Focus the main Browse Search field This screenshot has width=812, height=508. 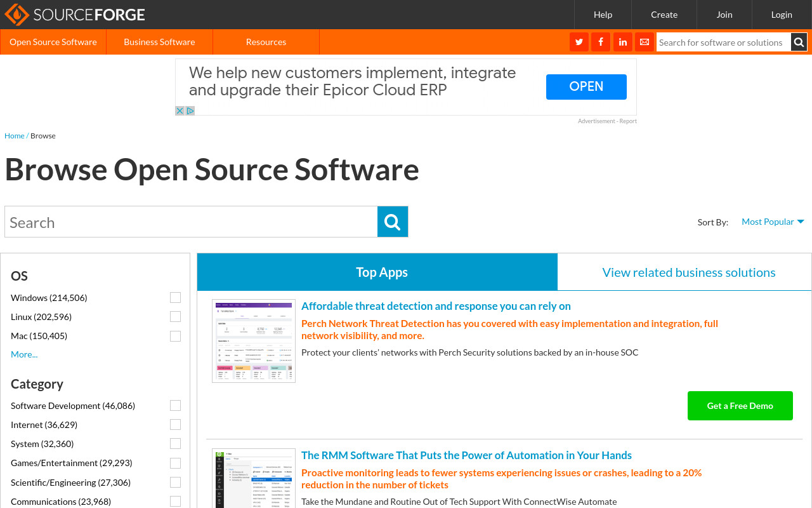coord(191,222)
